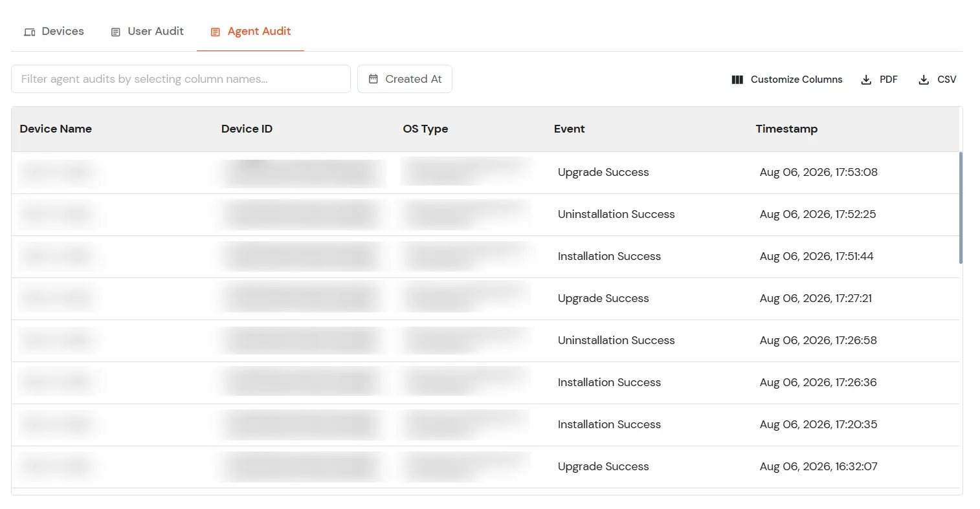The image size is (980, 509).
Task: Click the User Audit list icon
Action: pos(116,32)
